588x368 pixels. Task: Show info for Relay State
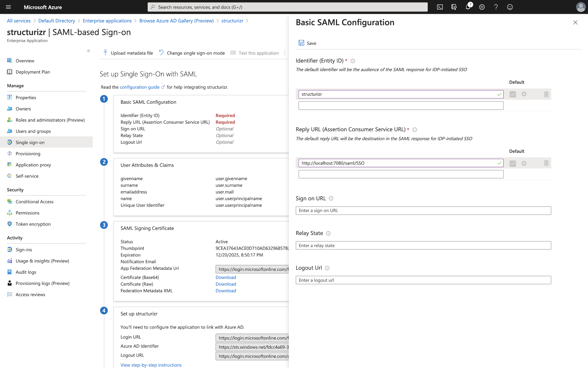(x=328, y=233)
